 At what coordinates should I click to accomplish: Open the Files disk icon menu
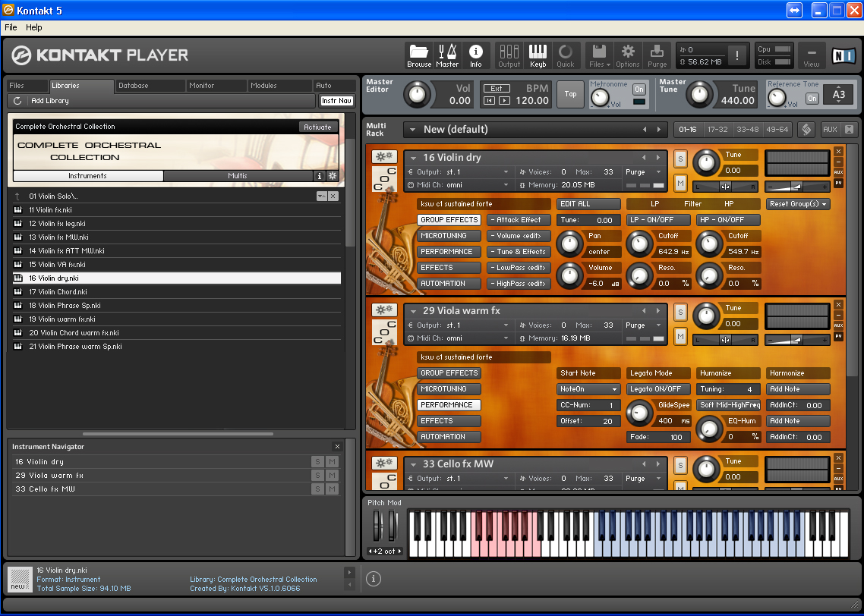[x=599, y=55]
